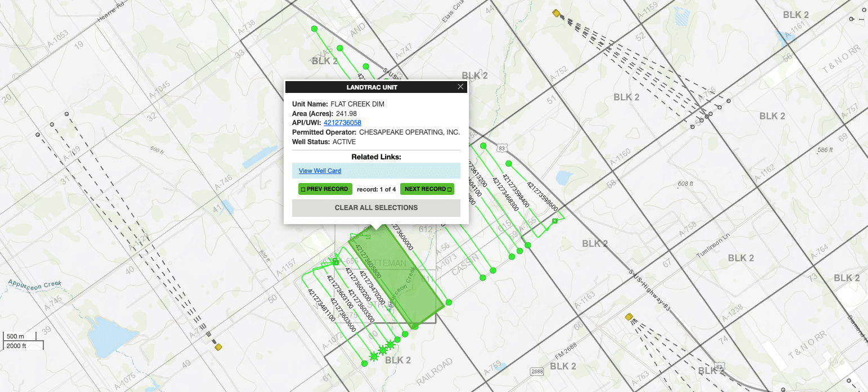Click CLEAR ALL SELECTIONS
This screenshot has width=868, height=392.
tap(376, 208)
